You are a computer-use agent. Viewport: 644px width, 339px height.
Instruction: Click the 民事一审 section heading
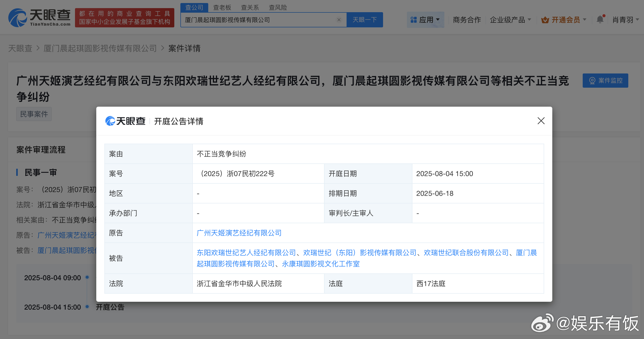tap(41, 173)
